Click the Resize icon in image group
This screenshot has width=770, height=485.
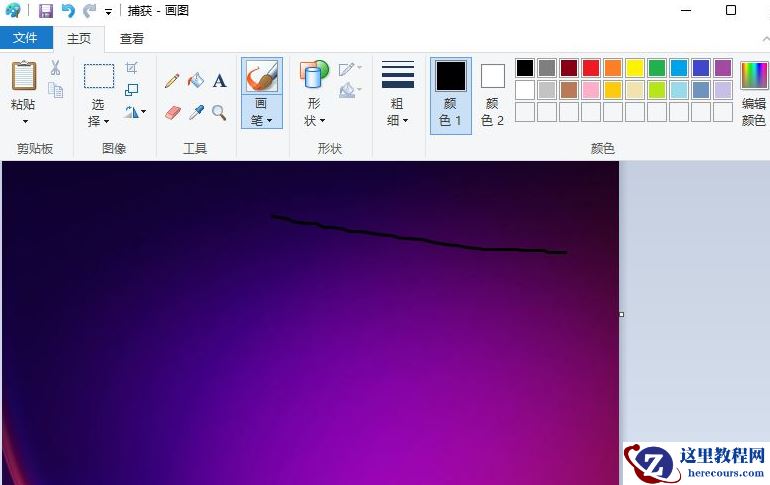[x=132, y=90]
